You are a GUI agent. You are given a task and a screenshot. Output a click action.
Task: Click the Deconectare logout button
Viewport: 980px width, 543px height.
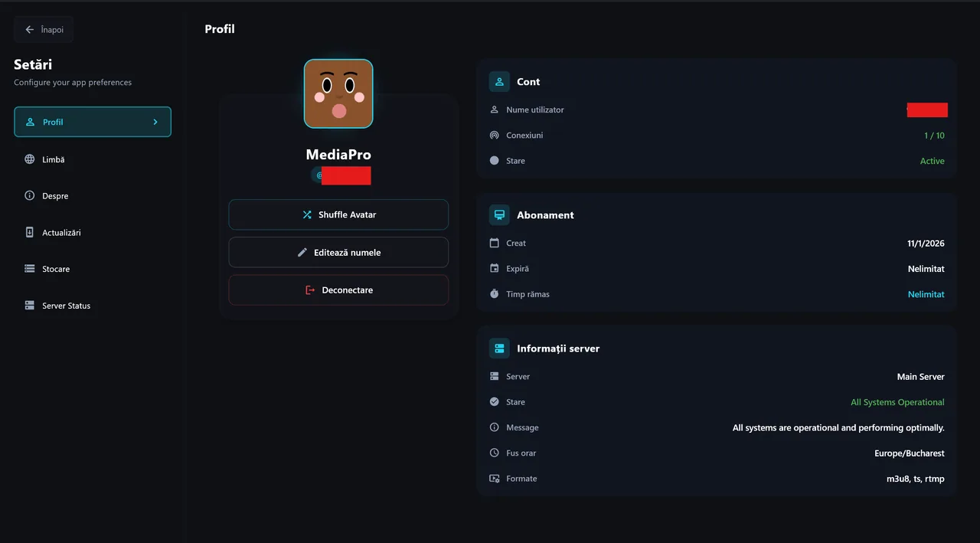click(338, 290)
